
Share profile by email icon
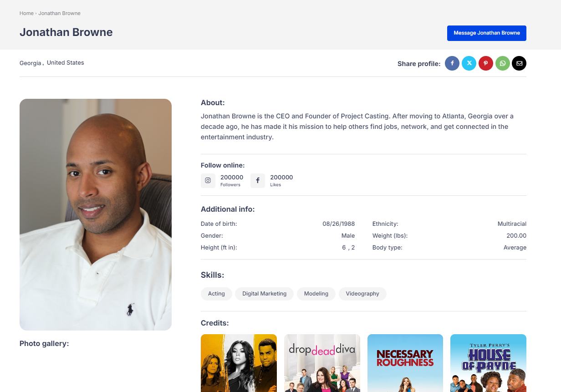pyautogui.click(x=519, y=63)
